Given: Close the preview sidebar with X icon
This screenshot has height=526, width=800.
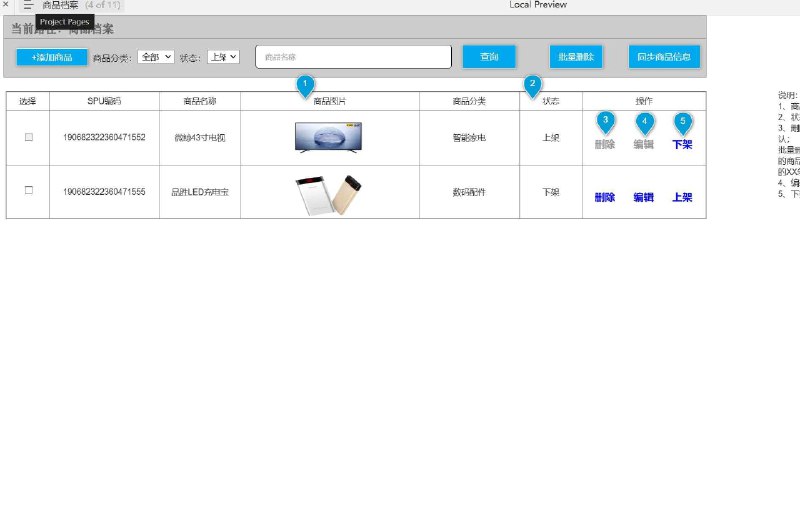Looking at the screenshot, I should tap(6, 4).
